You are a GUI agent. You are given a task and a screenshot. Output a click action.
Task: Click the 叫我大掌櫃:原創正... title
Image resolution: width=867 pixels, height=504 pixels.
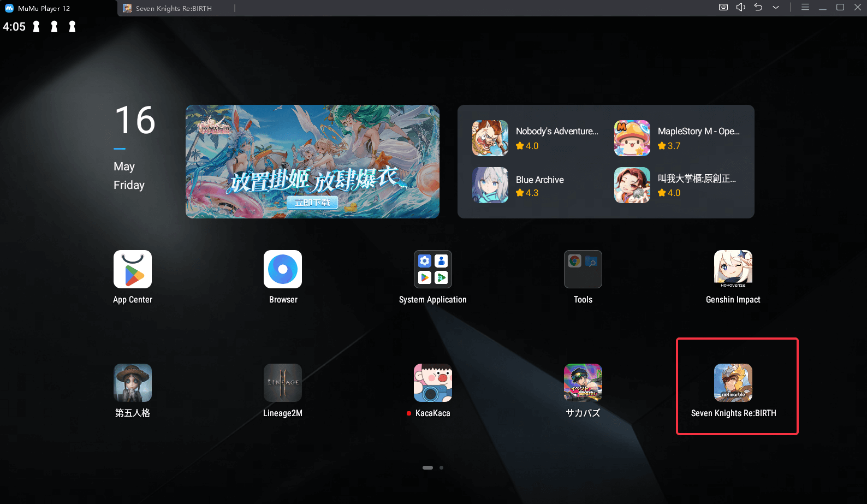(697, 179)
